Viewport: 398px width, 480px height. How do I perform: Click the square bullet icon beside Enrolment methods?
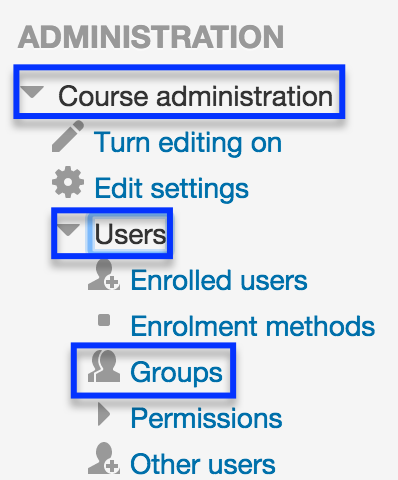pos(104,320)
